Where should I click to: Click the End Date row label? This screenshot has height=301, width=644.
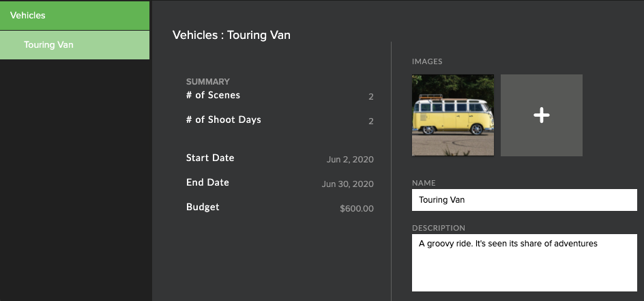tap(207, 182)
